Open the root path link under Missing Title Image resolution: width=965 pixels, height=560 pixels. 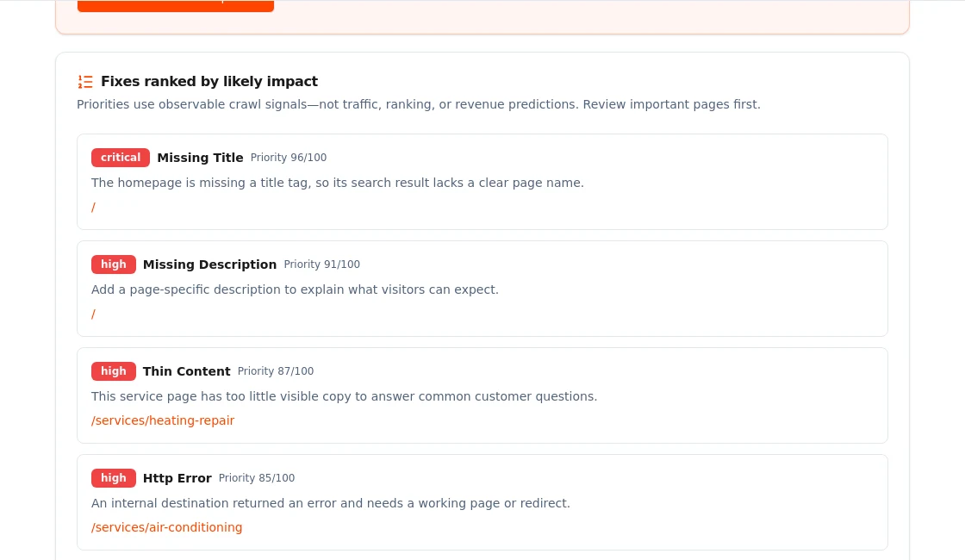pos(94,208)
